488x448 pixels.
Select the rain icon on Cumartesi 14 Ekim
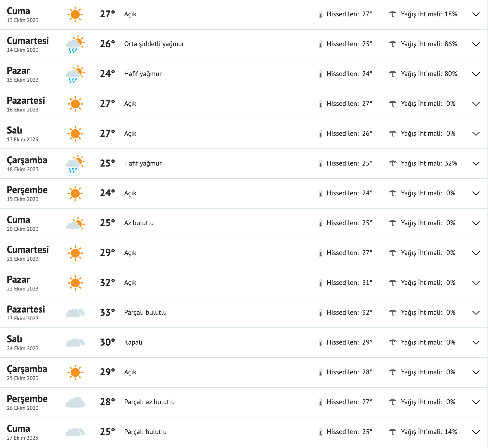(75, 44)
